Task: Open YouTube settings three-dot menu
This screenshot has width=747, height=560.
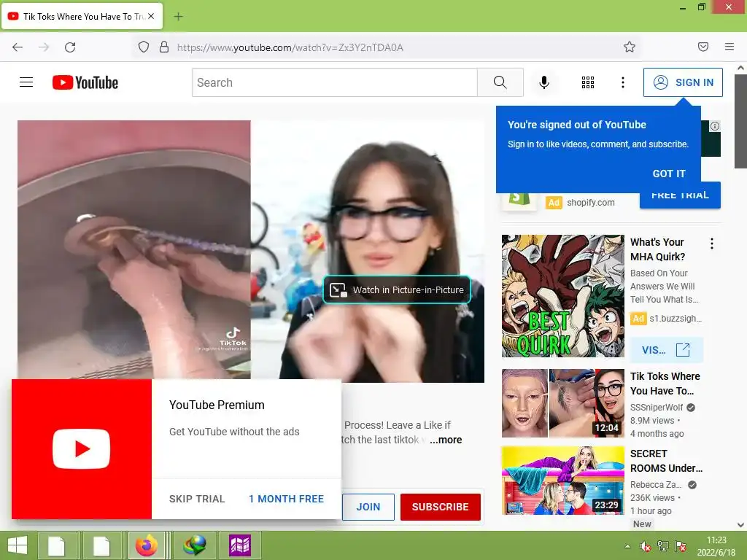Action: (623, 82)
